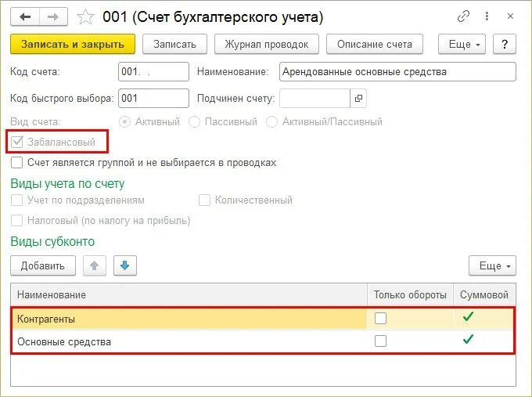
Task: Click the Наименование input field
Action: (397, 72)
